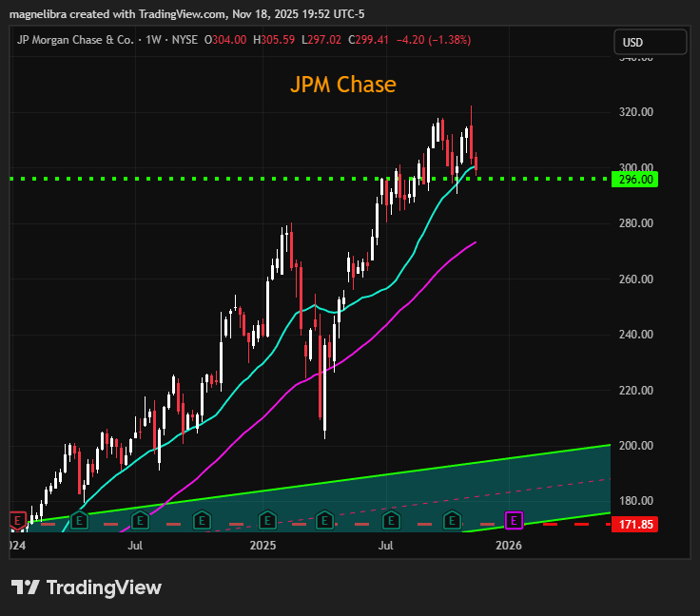Click the NYSE exchange label
This screenshot has width=700, height=616.
tap(185, 40)
